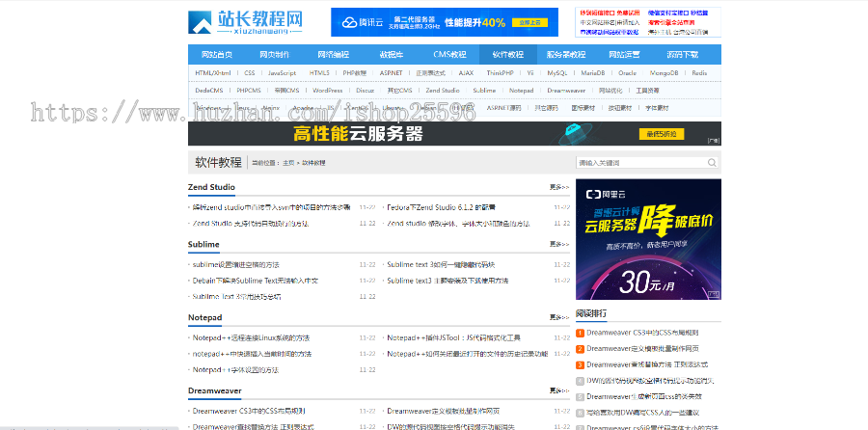Image resolution: width=868 pixels, height=430 pixels.
Task: Open the Notepad section heading
Action: (x=204, y=317)
